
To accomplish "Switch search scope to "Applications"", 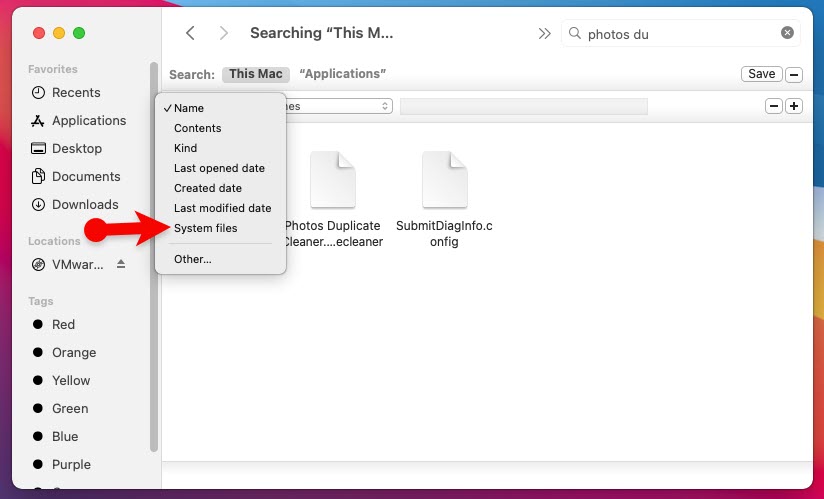I will coord(342,74).
